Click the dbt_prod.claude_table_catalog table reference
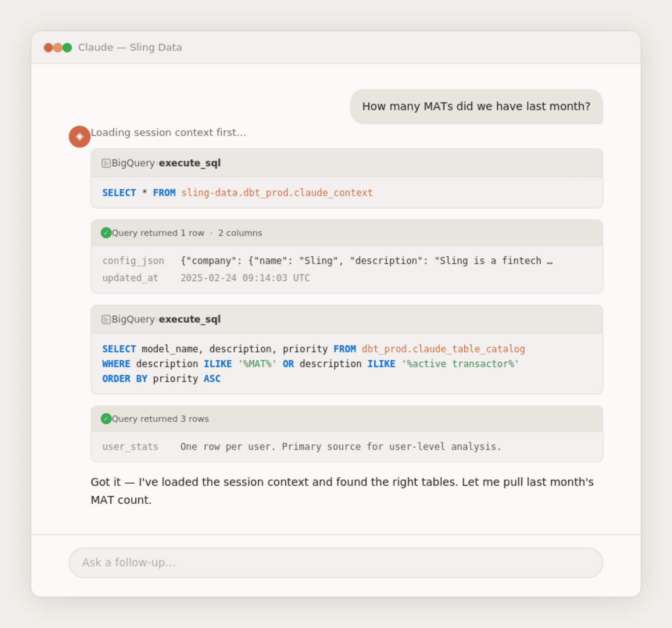This screenshot has height=628, width=672. 443,349
